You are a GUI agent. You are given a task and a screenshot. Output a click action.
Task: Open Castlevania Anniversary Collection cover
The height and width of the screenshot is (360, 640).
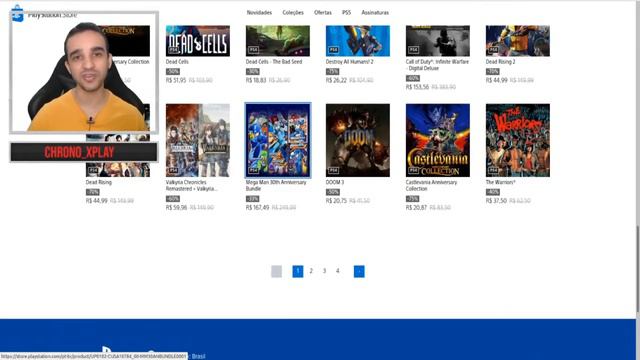coord(438,140)
